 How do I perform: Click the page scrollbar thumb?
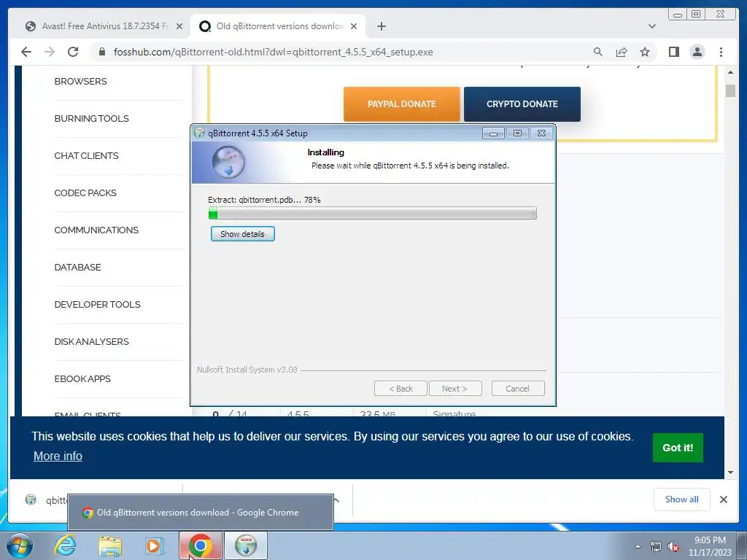point(730,90)
